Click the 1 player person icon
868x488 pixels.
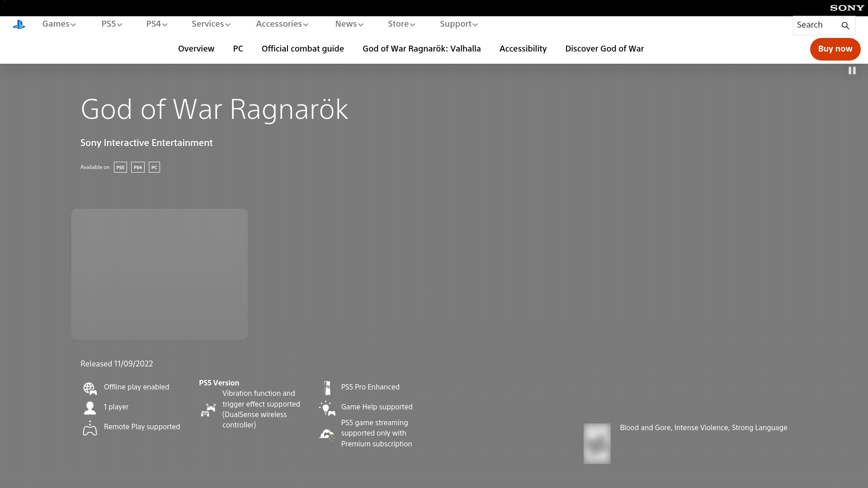pyautogui.click(x=90, y=408)
